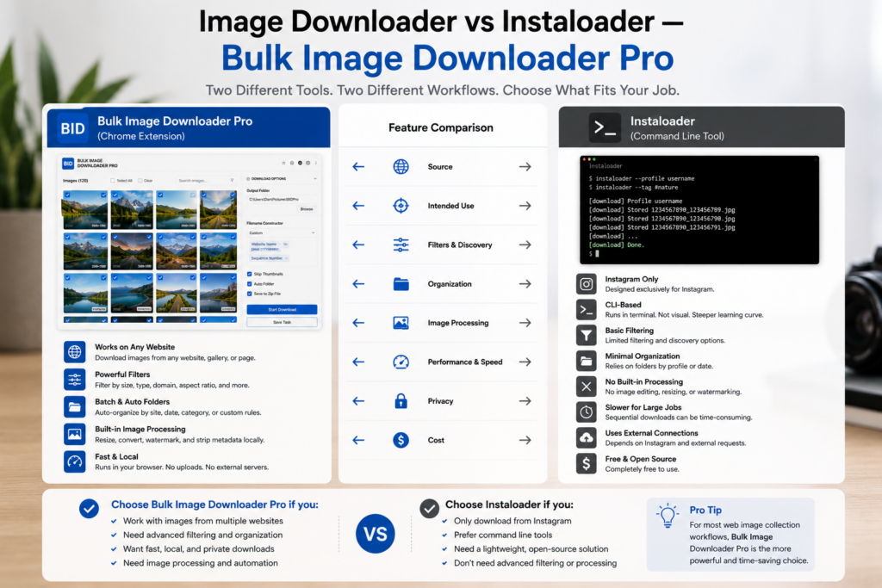Click the star icon in the extension window header
This screenshot has width=882, height=588.
click(283, 163)
